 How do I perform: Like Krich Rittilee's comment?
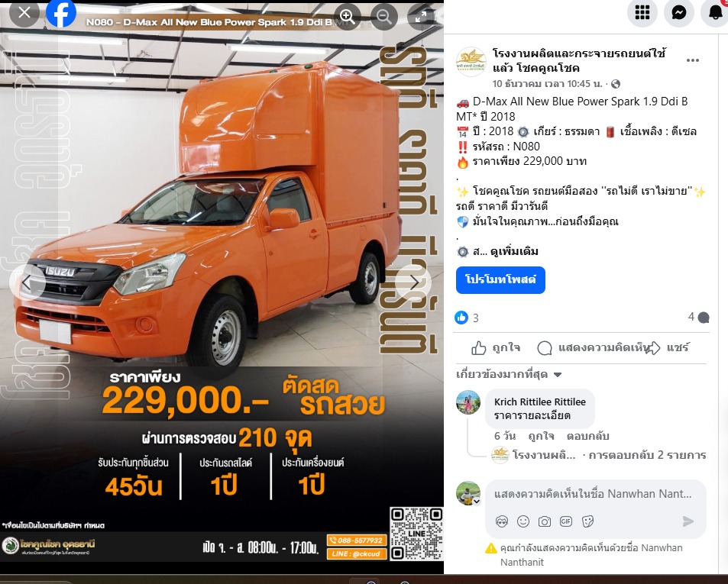[x=541, y=436]
